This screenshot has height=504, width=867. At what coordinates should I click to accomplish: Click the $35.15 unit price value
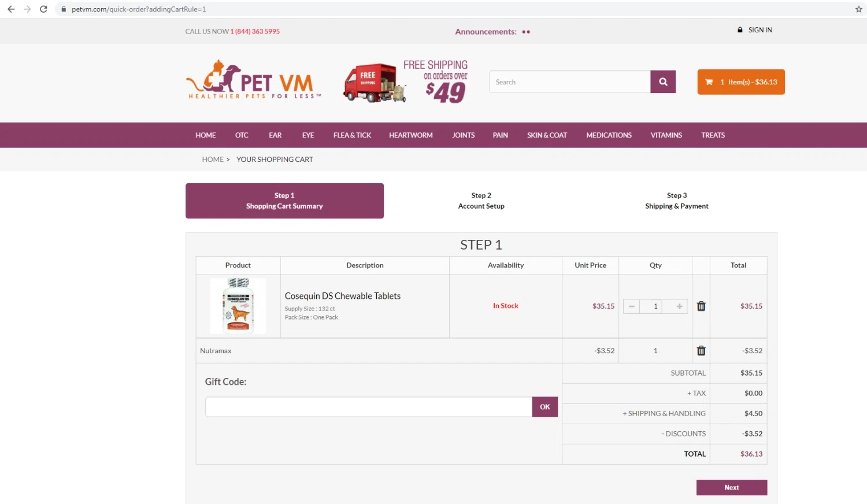pos(603,306)
